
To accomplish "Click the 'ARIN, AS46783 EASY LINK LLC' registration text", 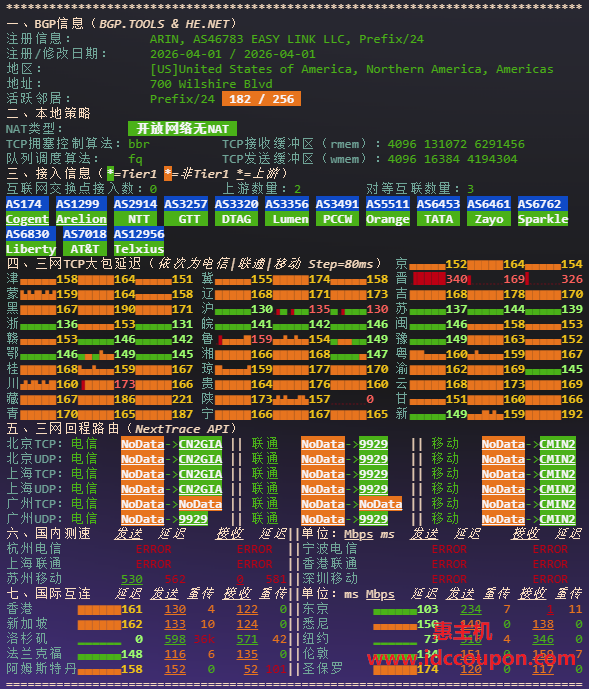I will click(251, 39).
